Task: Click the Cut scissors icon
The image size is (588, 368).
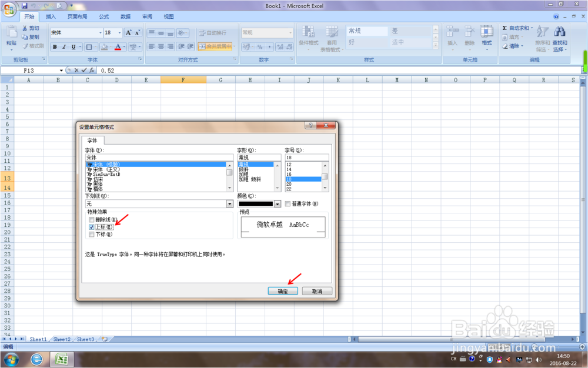Action: click(x=24, y=28)
